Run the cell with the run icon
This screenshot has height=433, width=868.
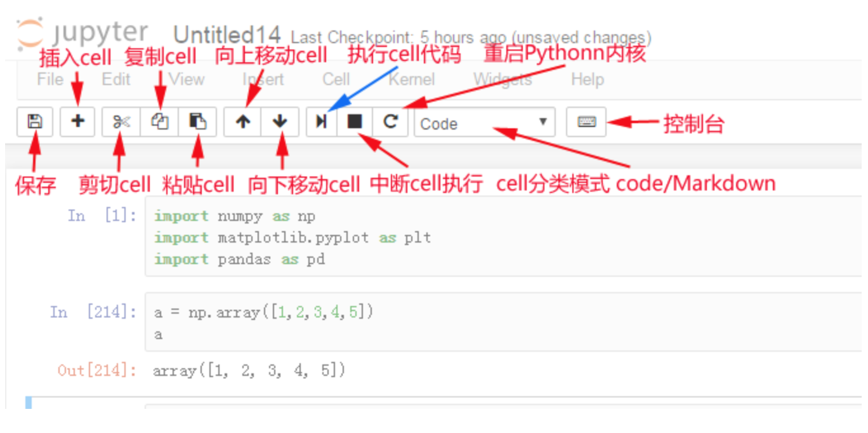tap(322, 121)
